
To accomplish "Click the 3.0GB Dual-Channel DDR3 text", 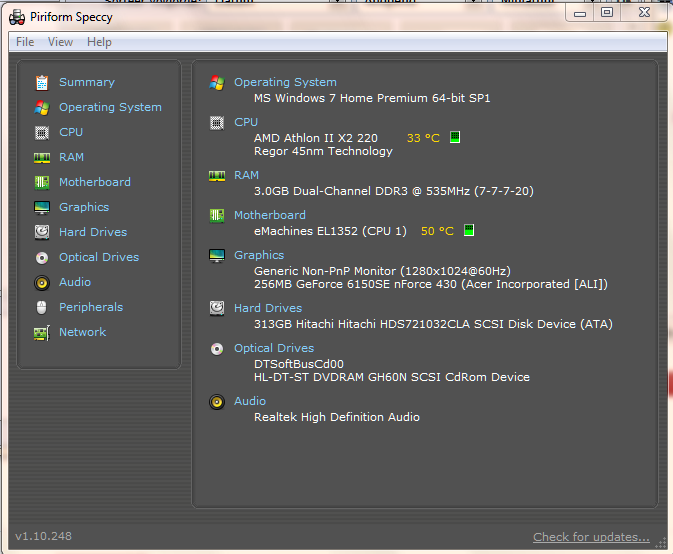I will pos(394,191).
